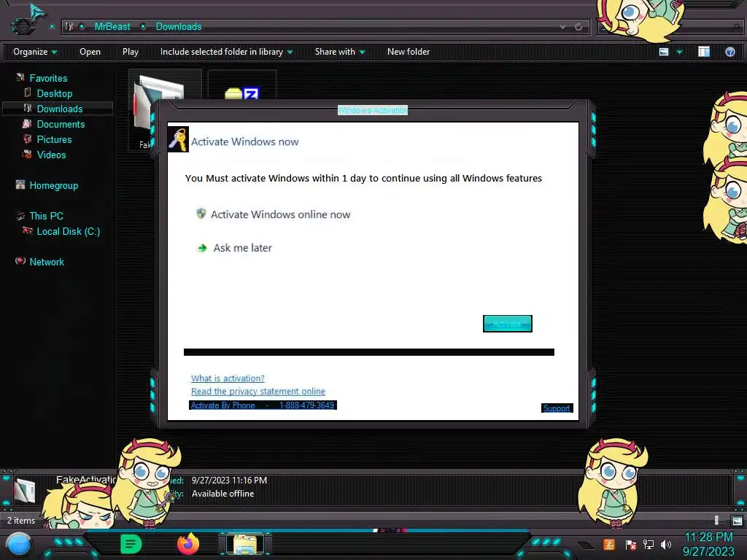The width and height of the screenshot is (747, 560).
Task: Click the keys icon in activation dialog
Action: click(178, 139)
